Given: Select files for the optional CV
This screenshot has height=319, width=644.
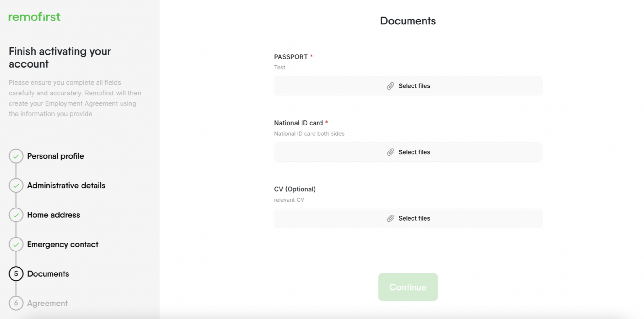Looking at the screenshot, I should pos(408,218).
